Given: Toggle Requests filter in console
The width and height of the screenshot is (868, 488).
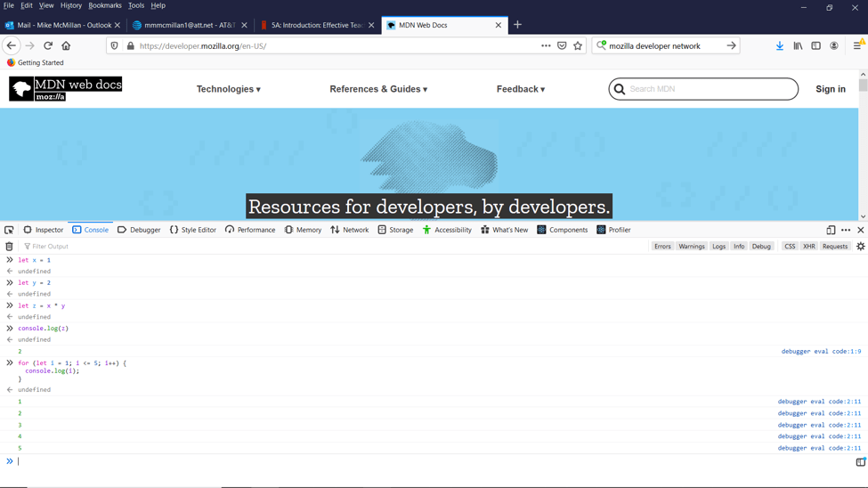Looking at the screenshot, I should (835, 247).
